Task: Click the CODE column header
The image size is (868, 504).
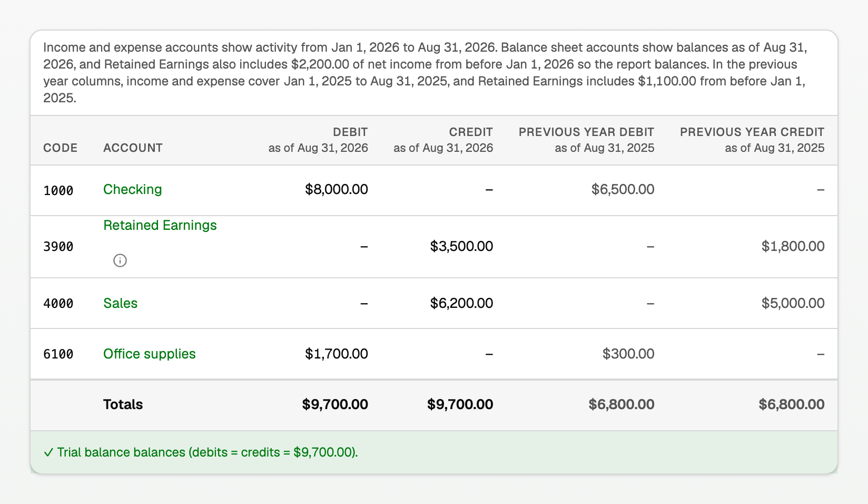Action: [61, 148]
